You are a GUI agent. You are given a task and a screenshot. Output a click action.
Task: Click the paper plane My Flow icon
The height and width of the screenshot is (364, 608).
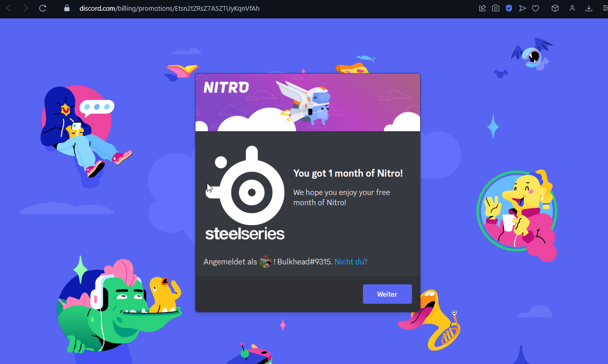click(522, 8)
